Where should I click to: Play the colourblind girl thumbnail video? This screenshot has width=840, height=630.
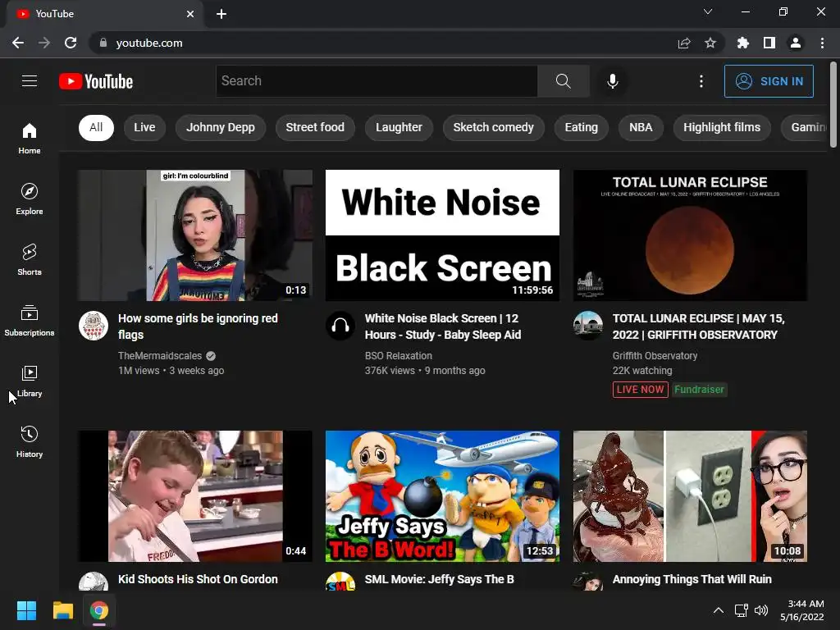click(195, 235)
